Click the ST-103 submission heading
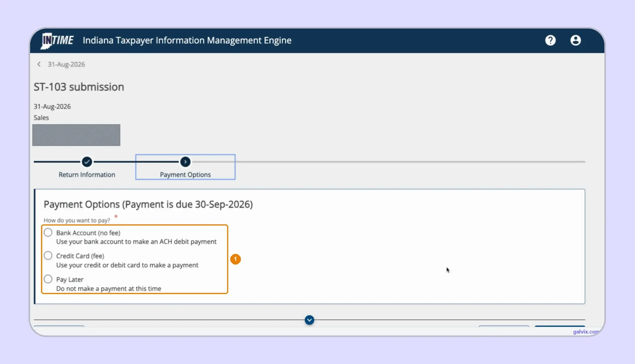 pos(79,87)
